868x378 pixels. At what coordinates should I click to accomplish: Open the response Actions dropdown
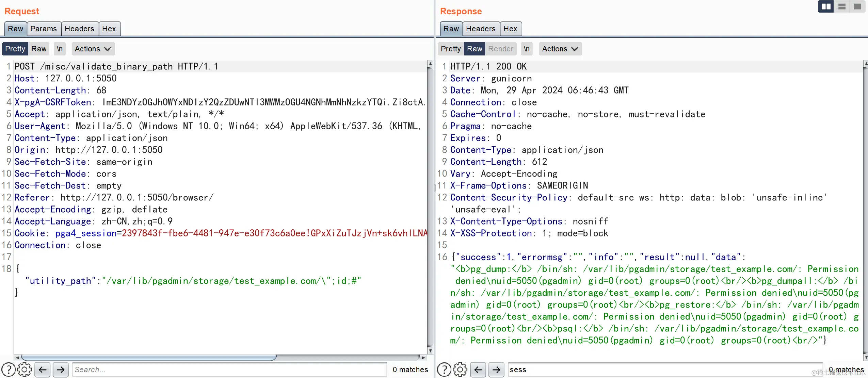560,49
